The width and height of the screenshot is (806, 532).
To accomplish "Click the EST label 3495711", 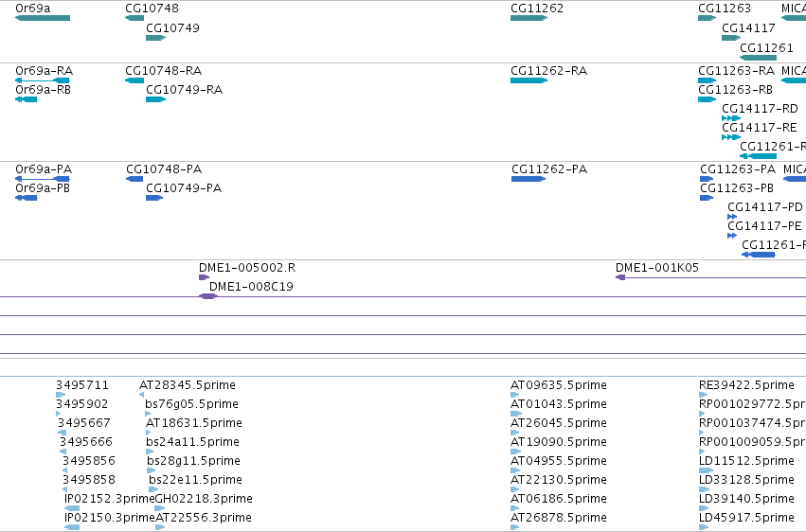I will (82, 385).
